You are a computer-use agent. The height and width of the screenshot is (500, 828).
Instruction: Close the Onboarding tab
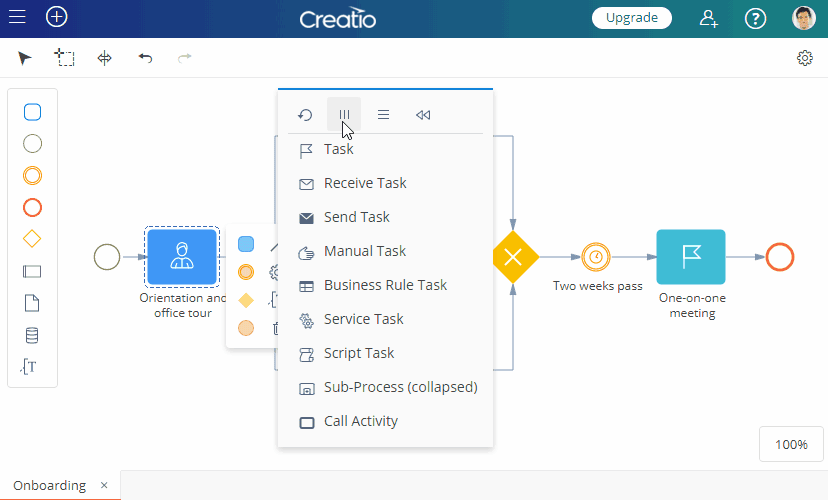click(104, 485)
